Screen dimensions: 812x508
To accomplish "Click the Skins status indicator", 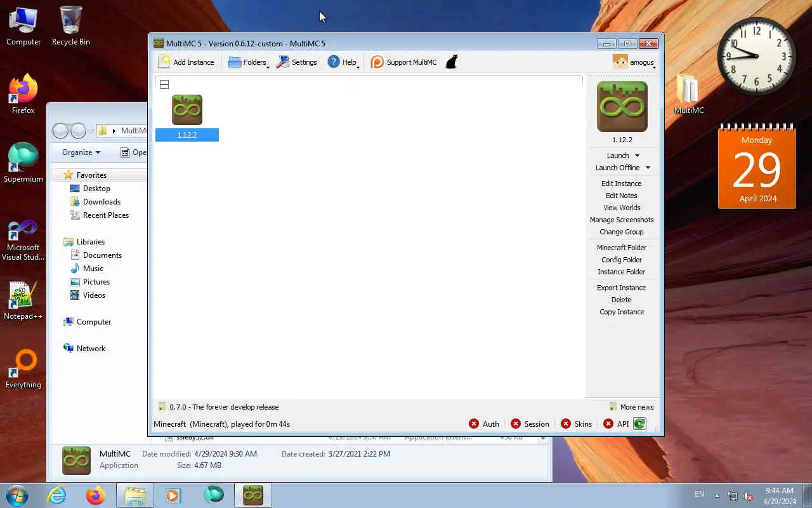I will coord(576,424).
